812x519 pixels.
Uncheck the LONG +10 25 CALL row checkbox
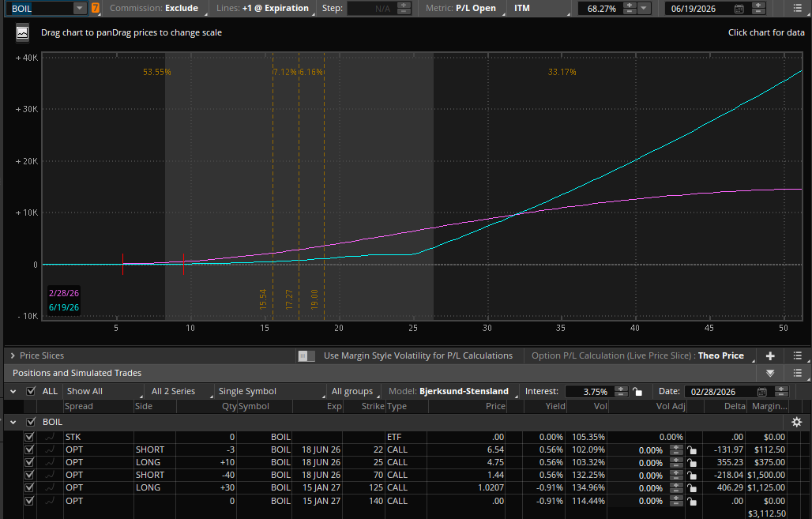29,462
